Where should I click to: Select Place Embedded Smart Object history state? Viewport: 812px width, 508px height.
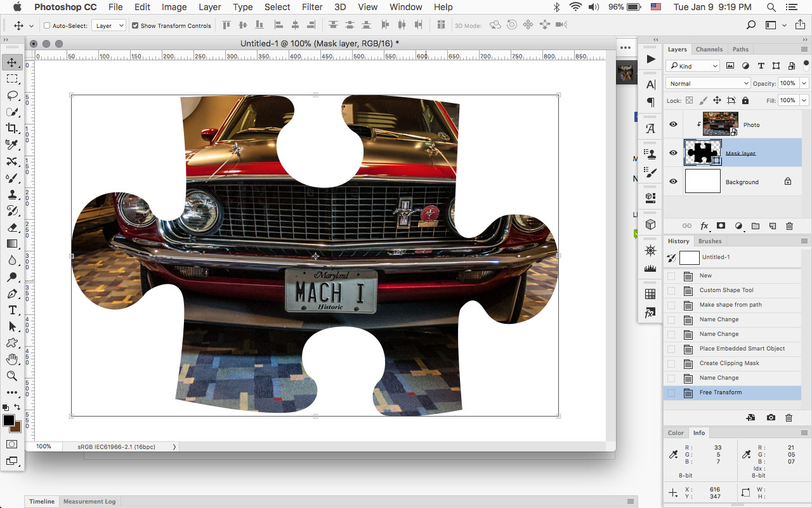coord(732,349)
